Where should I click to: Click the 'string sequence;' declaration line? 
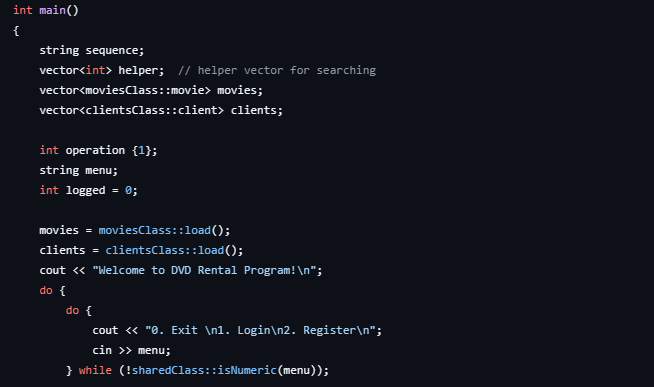(91, 50)
